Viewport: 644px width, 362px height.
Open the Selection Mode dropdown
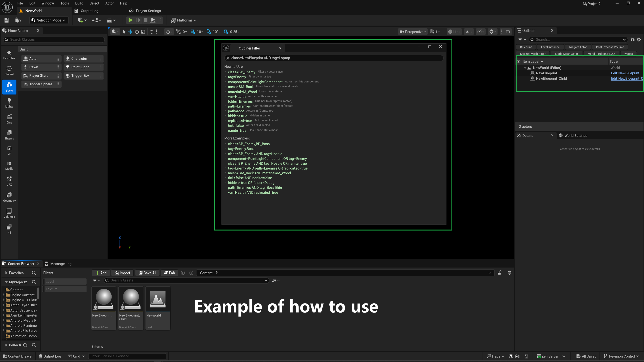coord(48,20)
